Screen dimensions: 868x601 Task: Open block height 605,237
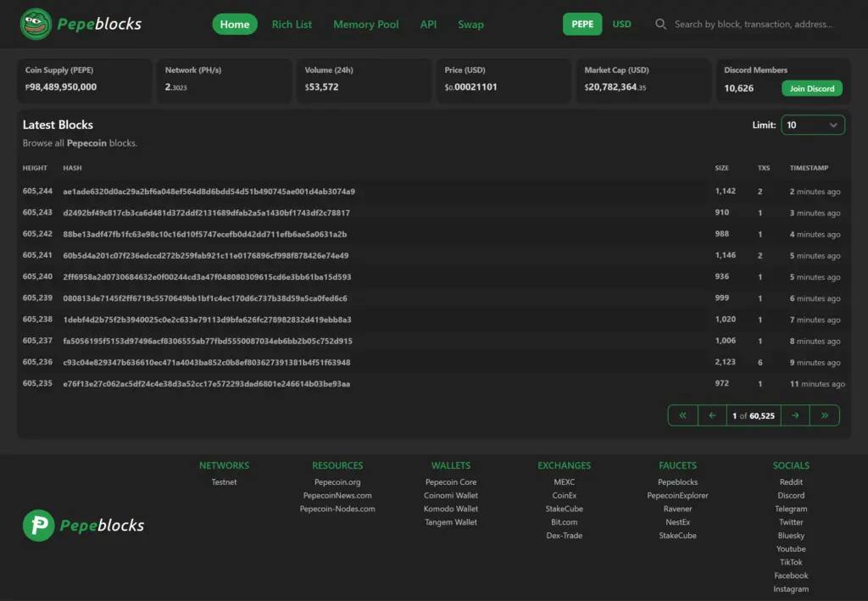pos(37,341)
